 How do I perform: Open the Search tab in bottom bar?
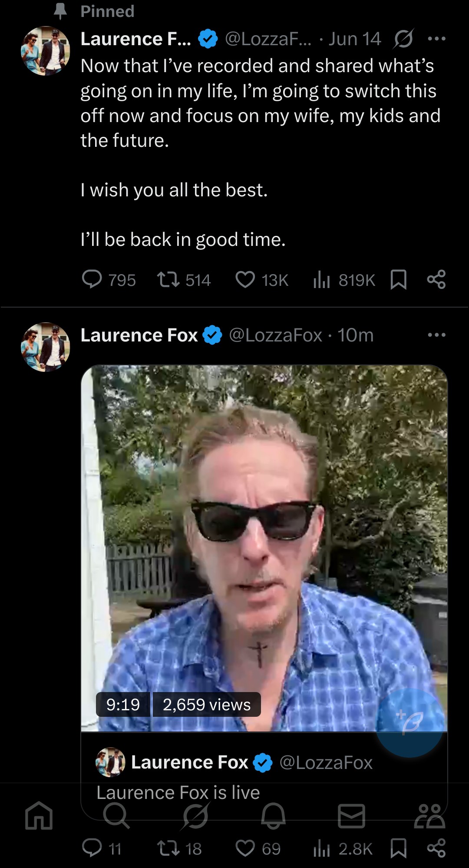coord(116,815)
